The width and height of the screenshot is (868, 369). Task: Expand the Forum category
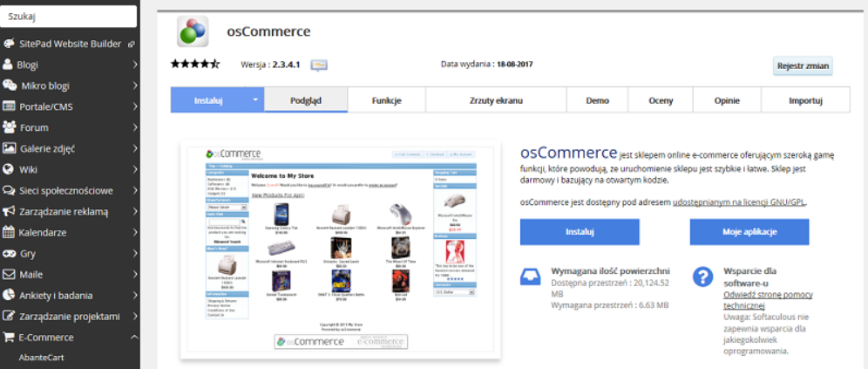(x=134, y=127)
